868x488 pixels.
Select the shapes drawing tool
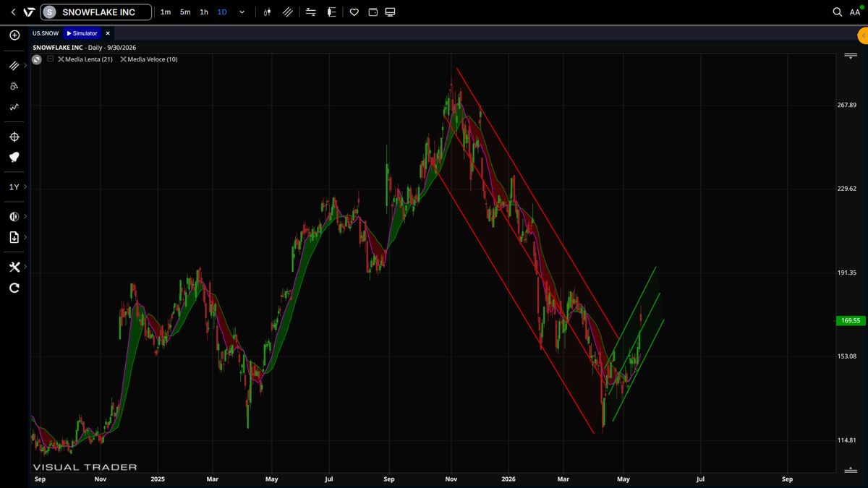14,86
